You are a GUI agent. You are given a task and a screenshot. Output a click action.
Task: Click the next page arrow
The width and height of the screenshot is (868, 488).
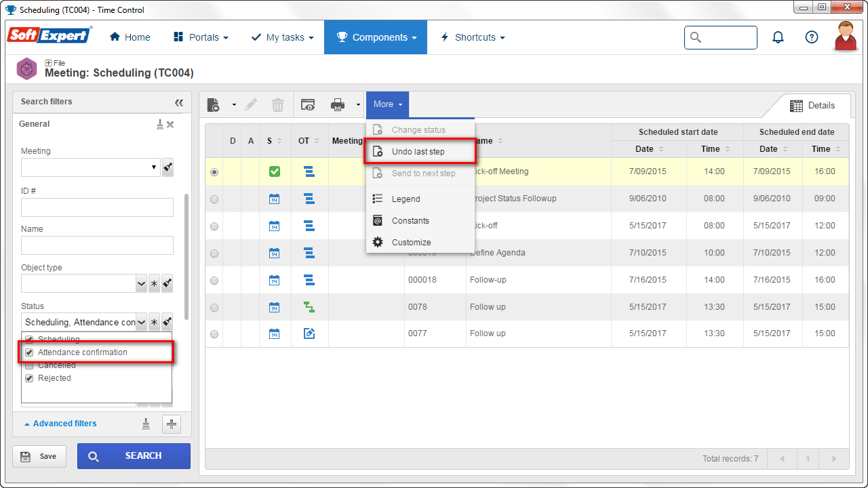[834, 459]
